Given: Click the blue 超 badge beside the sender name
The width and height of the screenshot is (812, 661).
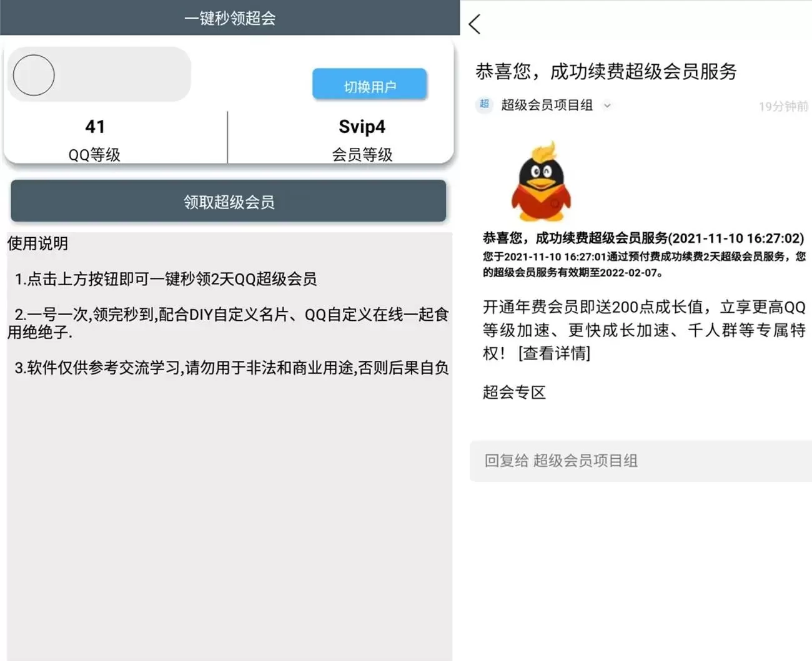Looking at the screenshot, I should 484,105.
